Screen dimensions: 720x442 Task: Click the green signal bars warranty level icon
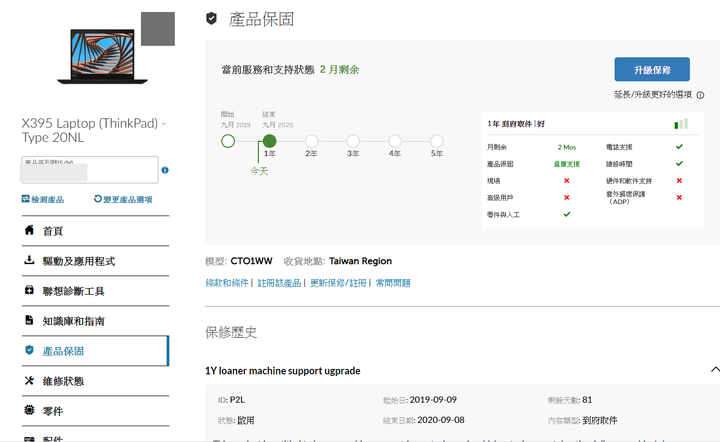[681, 123]
